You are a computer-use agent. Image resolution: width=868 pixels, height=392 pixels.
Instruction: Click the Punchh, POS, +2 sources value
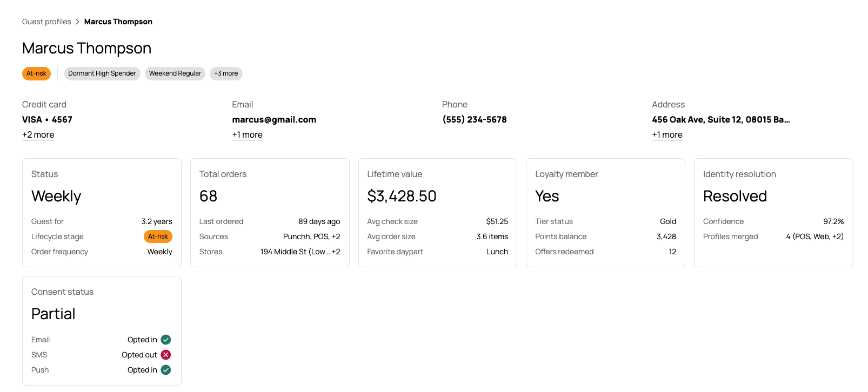click(x=312, y=236)
